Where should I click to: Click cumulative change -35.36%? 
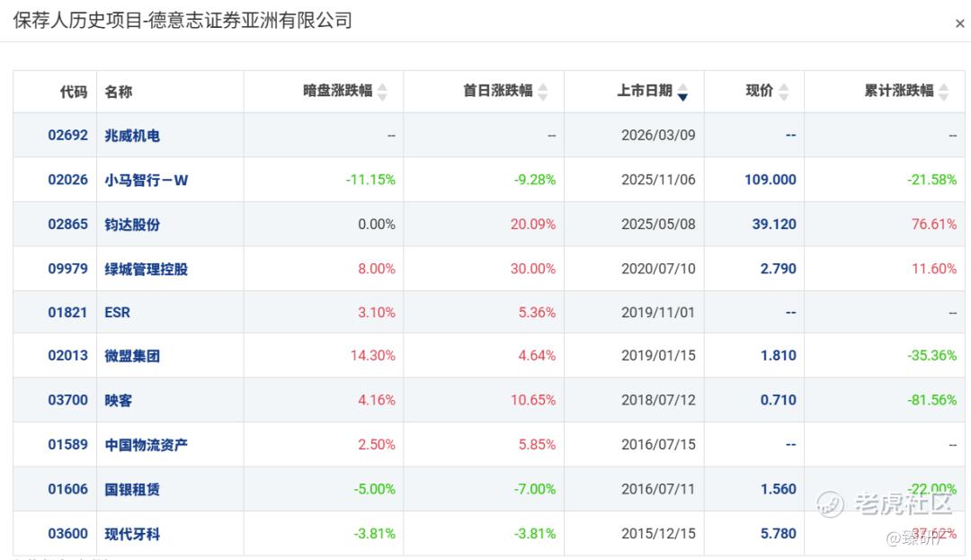pyautogui.click(x=932, y=355)
